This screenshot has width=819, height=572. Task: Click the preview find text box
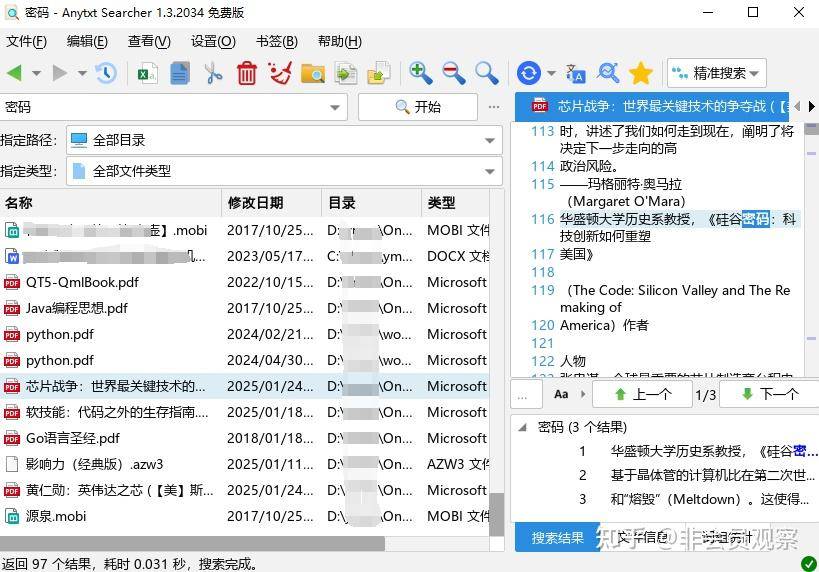pyautogui.click(x=526, y=394)
